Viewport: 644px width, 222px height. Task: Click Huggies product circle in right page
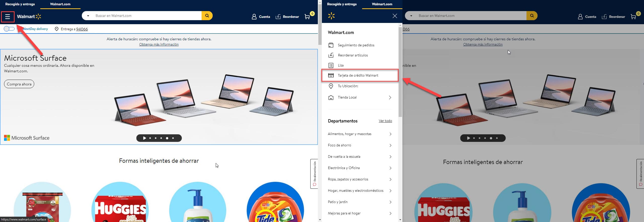pyautogui.click(x=443, y=203)
